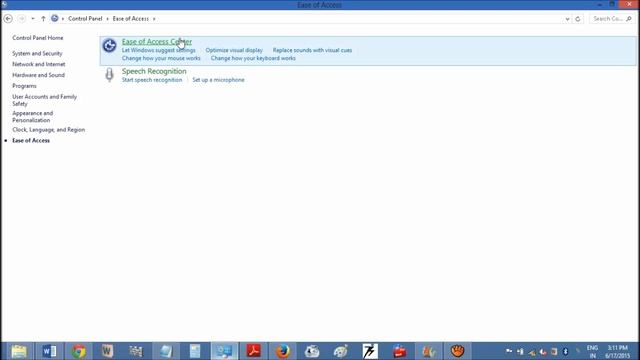Image resolution: width=640 pixels, height=360 pixels.
Task: Go up one level with Up arrow
Action: pos(43,18)
